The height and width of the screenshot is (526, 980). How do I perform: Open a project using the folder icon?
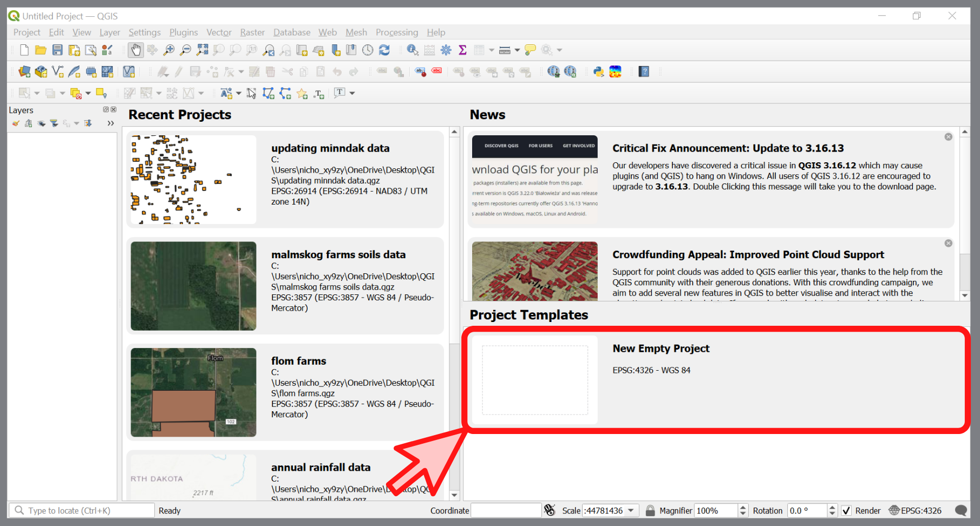click(x=41, y=50)
